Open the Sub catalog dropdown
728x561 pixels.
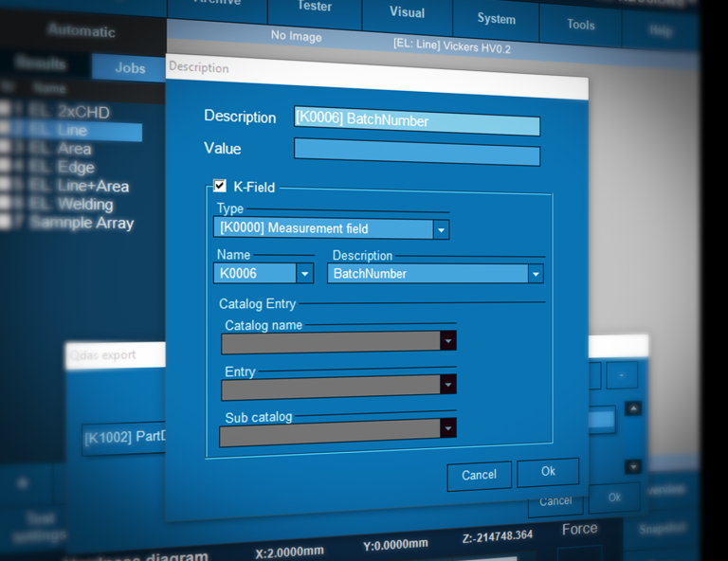(x=448, y=428)
